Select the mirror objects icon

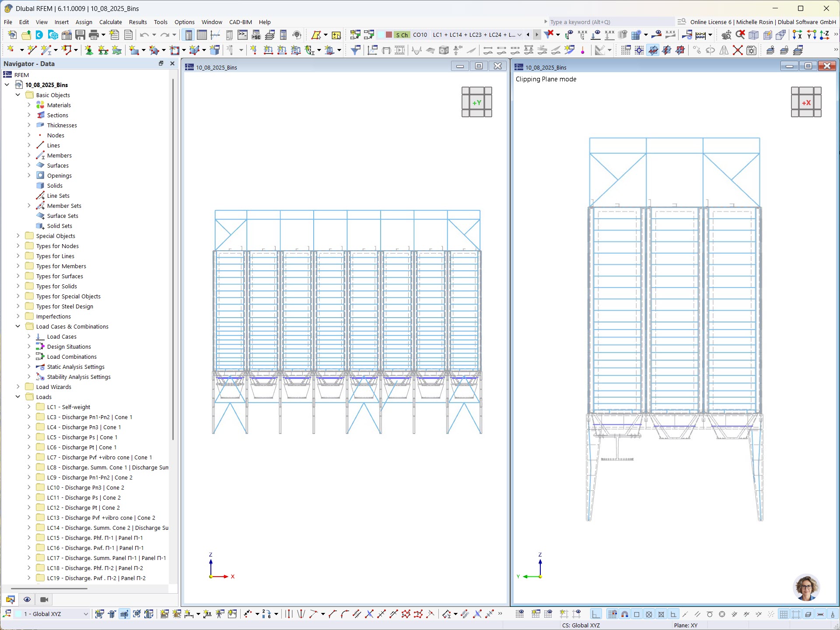(x=723, y=50)
